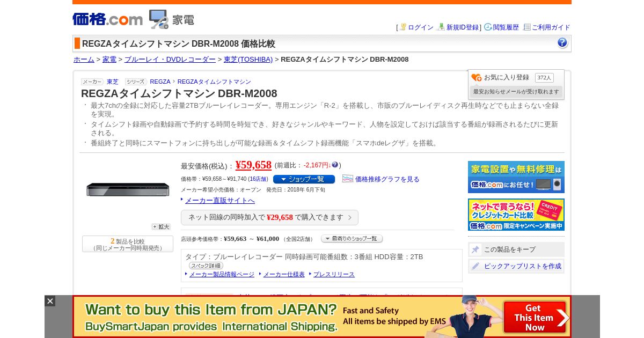Select 家電 breadcrumb link
Viewport: 644px width, 338px height.
tap(109, 60)
